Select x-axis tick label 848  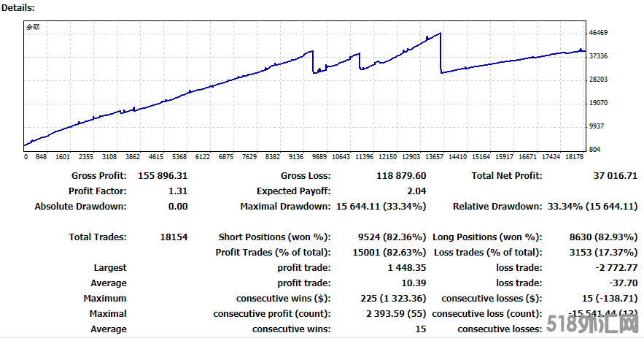click(x=41, y=157)
